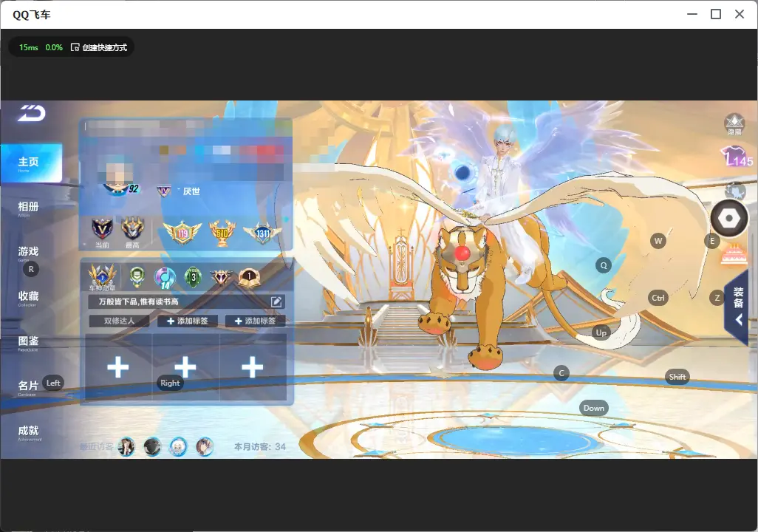This screenshot has width=758, height=532.
Task: Click the 15ms latency indicator
Action: [x=29, y=47]
